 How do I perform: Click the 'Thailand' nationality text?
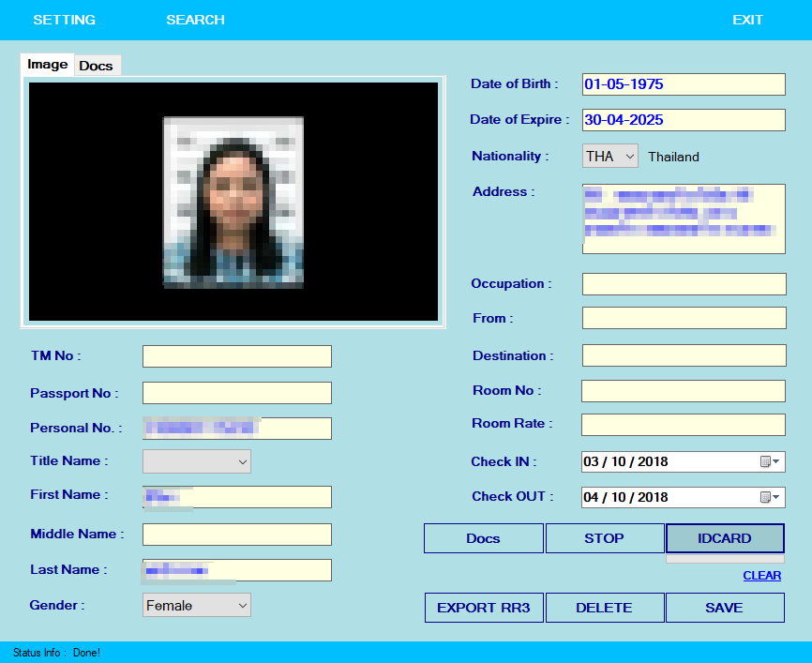pyautogui.click(x=673, y=157)
